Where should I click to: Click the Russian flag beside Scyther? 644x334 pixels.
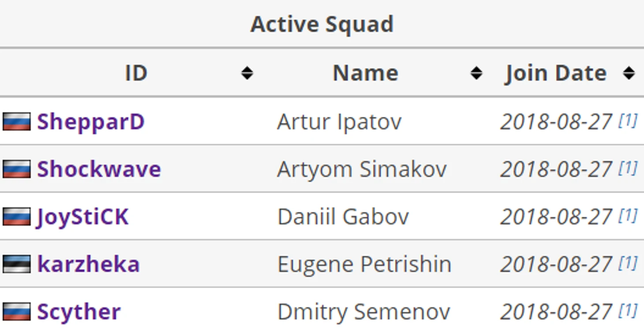click(17, 312)
